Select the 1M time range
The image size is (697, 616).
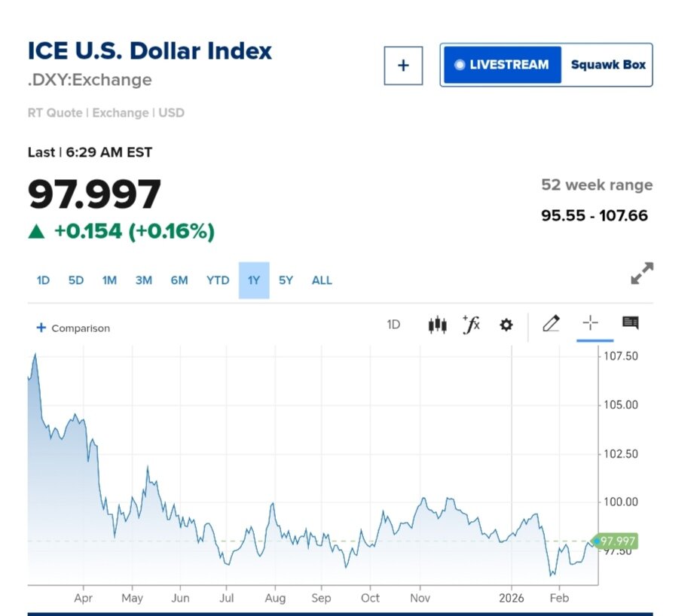pos(109,280)
